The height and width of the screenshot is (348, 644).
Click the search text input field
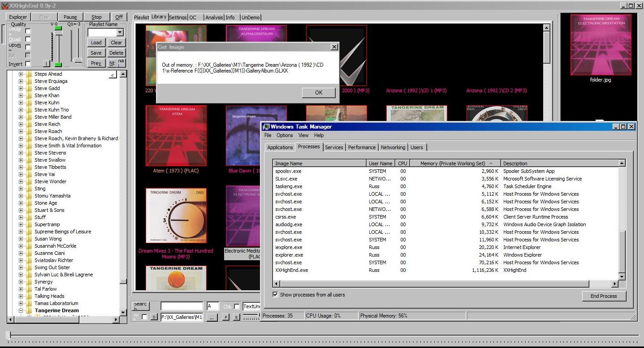point(182,306)
